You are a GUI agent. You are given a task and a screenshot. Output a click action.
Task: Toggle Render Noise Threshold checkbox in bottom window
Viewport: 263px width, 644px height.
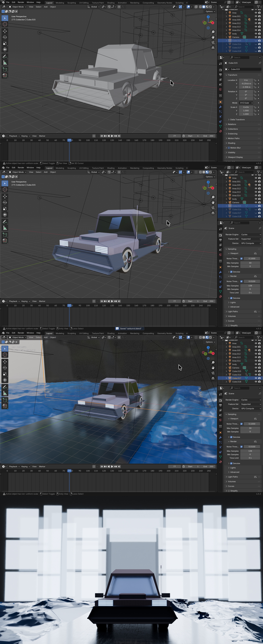(242, 447)
